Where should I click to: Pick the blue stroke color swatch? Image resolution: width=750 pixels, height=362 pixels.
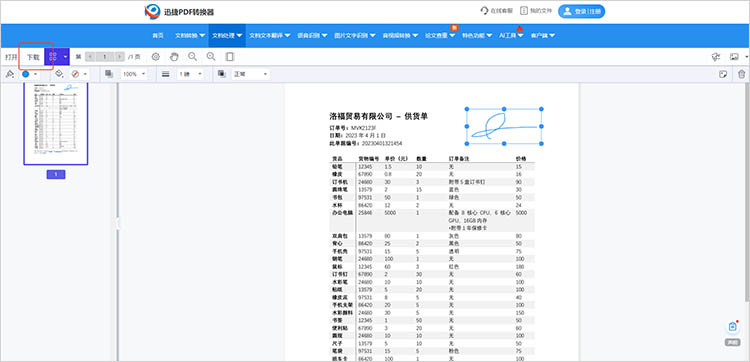[x=26, y=74]
